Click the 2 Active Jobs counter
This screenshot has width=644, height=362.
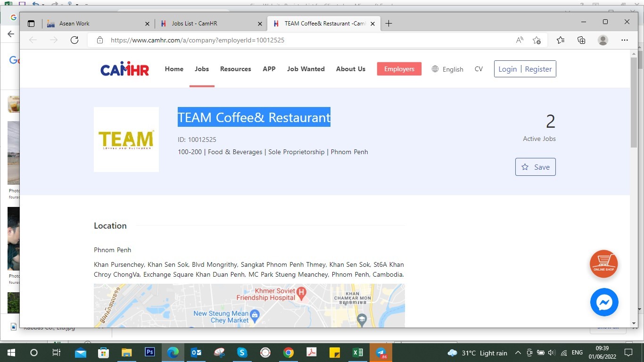click(539, 127)
